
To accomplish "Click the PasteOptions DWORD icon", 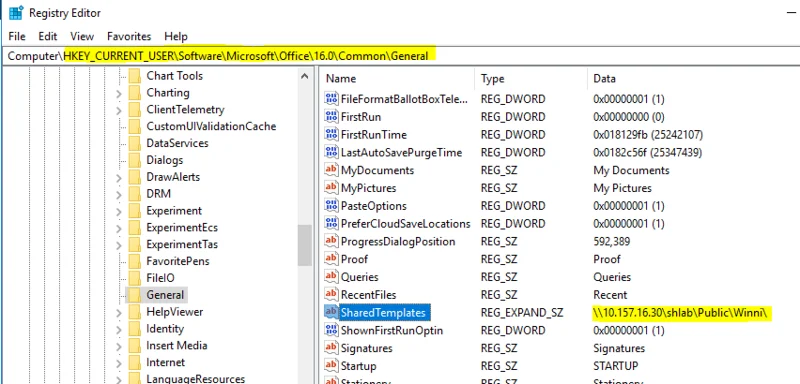I will 331,206.
